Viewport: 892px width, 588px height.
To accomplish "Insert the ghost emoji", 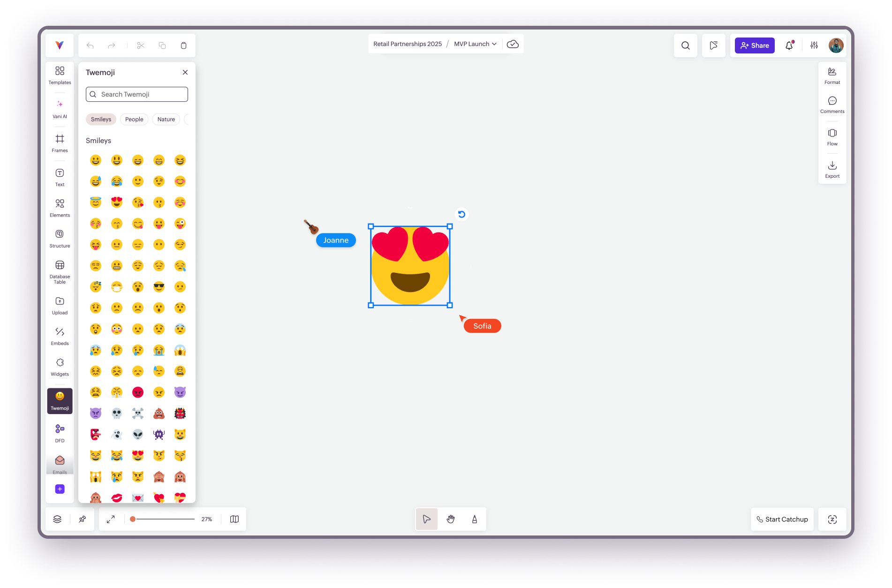I will pyautogui.click(x=117, y=435).
